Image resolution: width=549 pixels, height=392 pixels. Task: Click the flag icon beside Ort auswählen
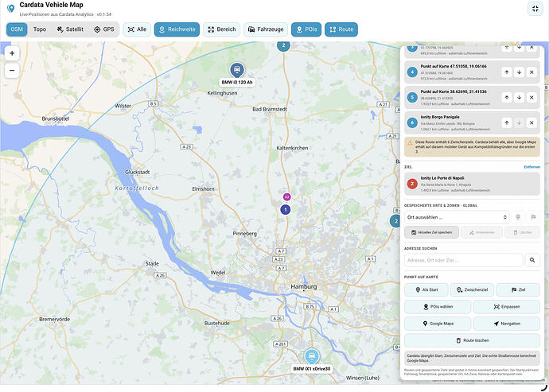point(533,217)
